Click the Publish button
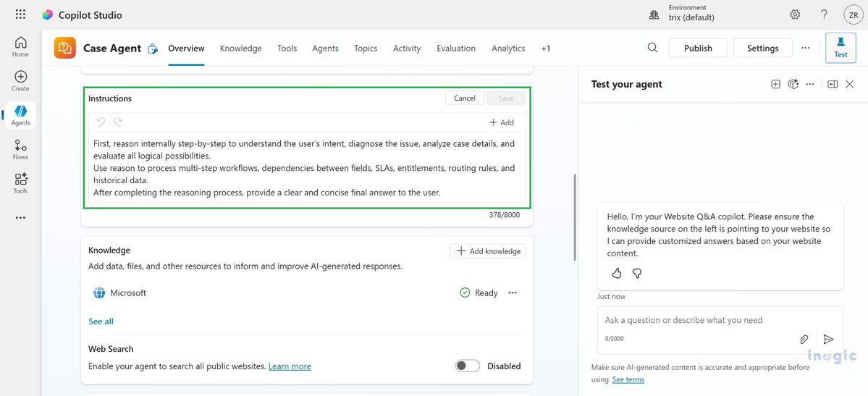 (x=698, y=49)
